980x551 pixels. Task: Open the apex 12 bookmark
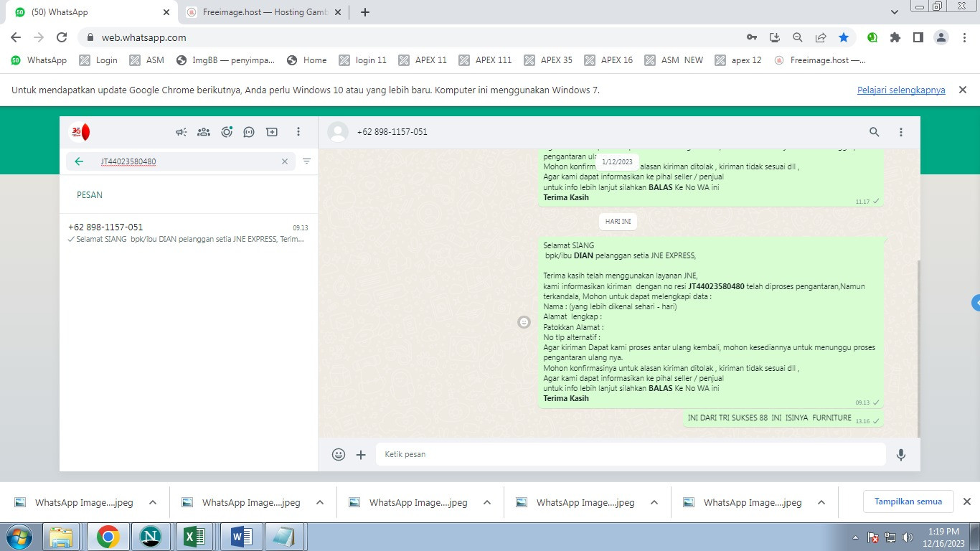click(x=739, y=60)
